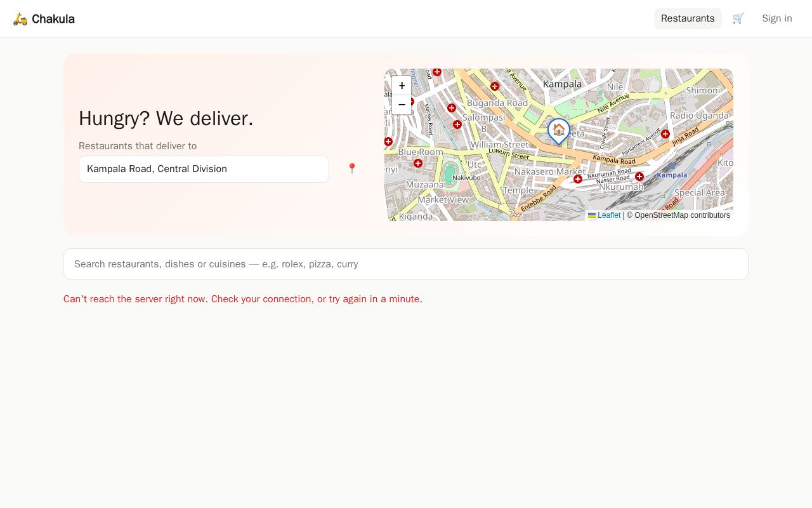
Task: Open the Leaflet attribution link
Action: (x=604, y=215)
